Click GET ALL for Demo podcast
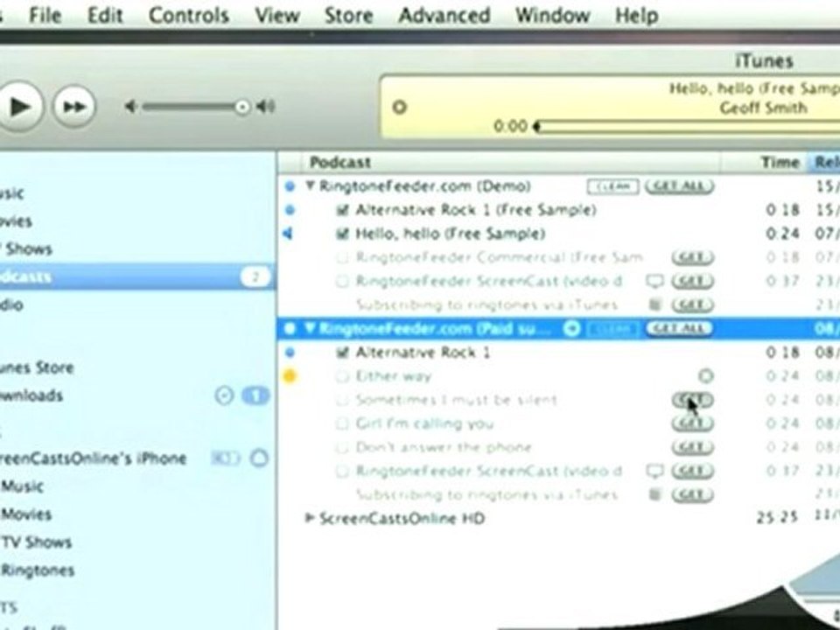The height and width of the screenshot is (630, 840). coord(679,185)
